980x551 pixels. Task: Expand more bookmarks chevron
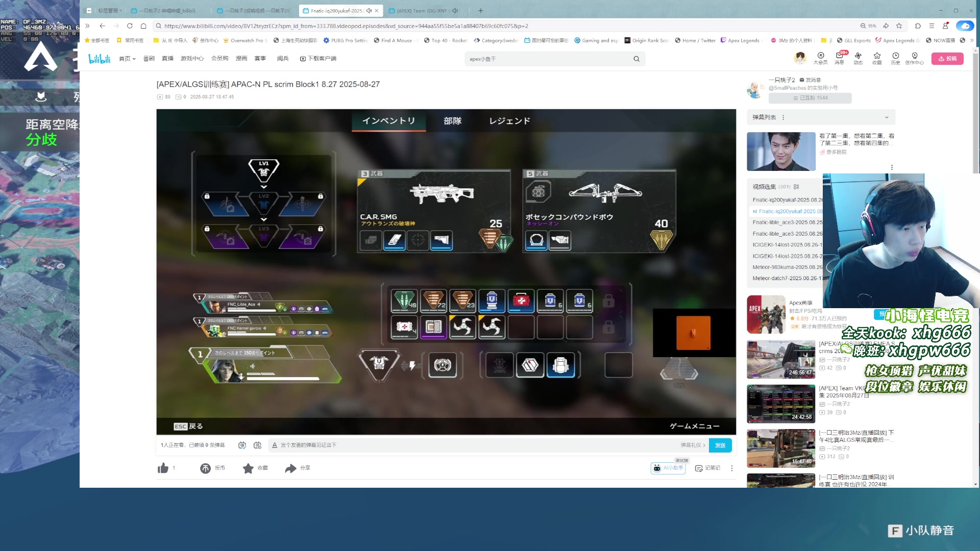[x=972, y=40]
